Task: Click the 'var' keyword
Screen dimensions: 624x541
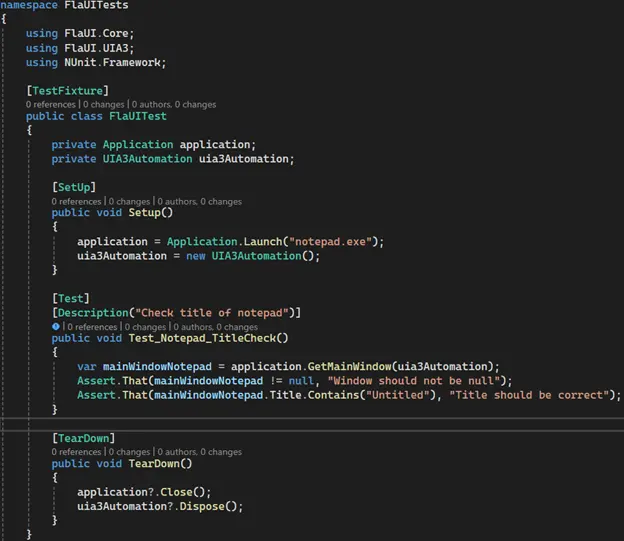Action: (x=86, y=367)
